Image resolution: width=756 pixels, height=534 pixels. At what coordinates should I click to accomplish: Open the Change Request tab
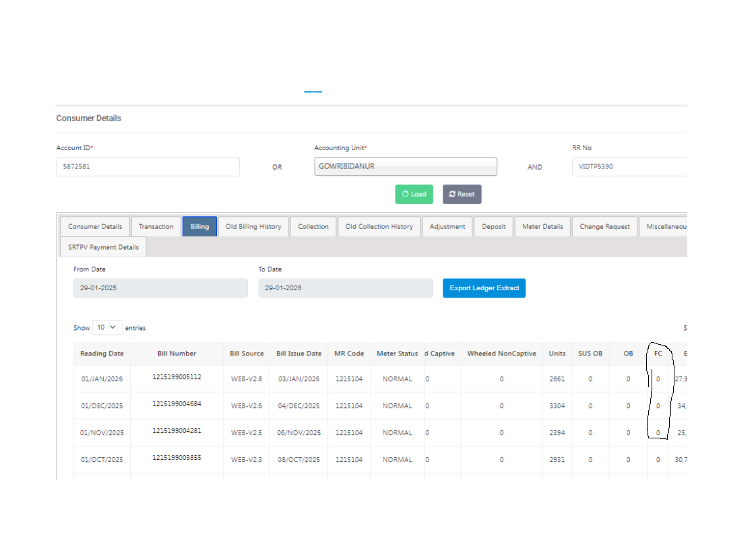pos(604,226)
